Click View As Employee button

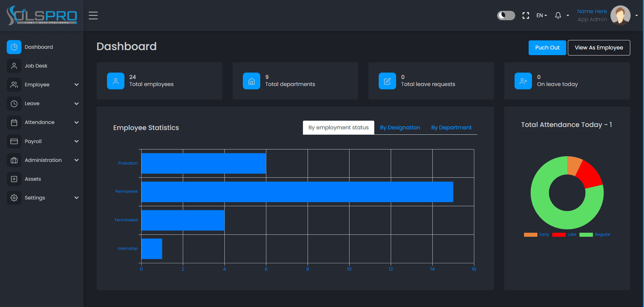(599, 48)
